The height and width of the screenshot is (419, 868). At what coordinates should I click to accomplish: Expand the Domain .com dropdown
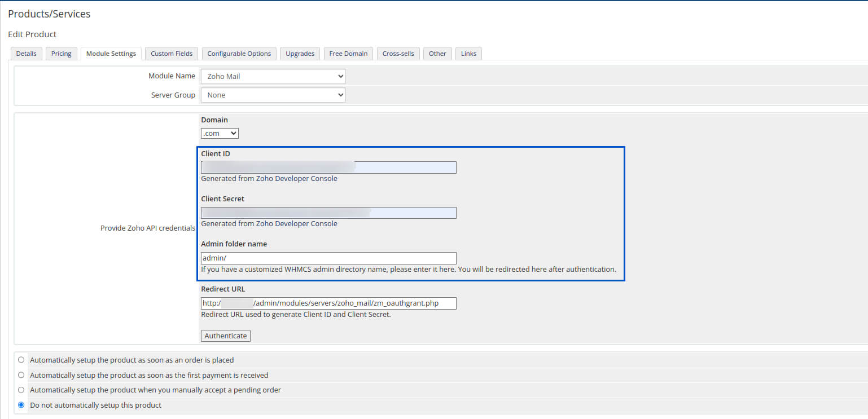(220, 134)
